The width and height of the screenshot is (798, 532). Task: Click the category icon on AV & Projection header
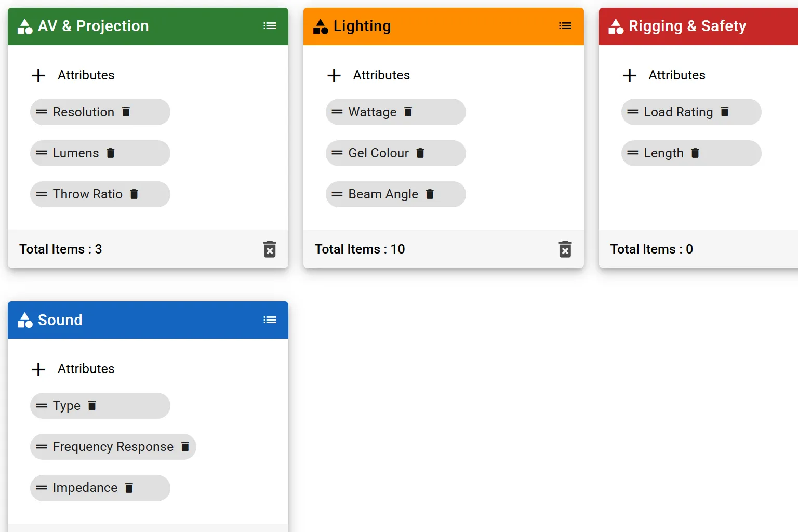tap(24, 25)
